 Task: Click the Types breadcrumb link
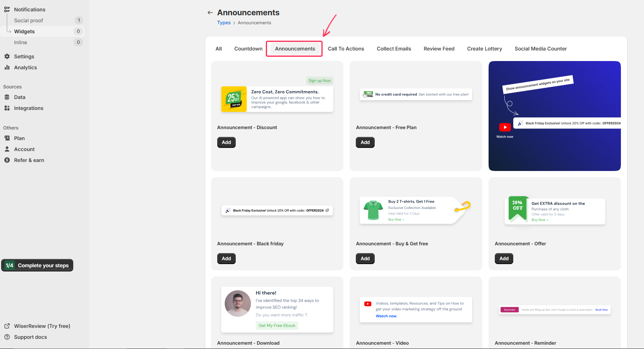click(224, 23)
